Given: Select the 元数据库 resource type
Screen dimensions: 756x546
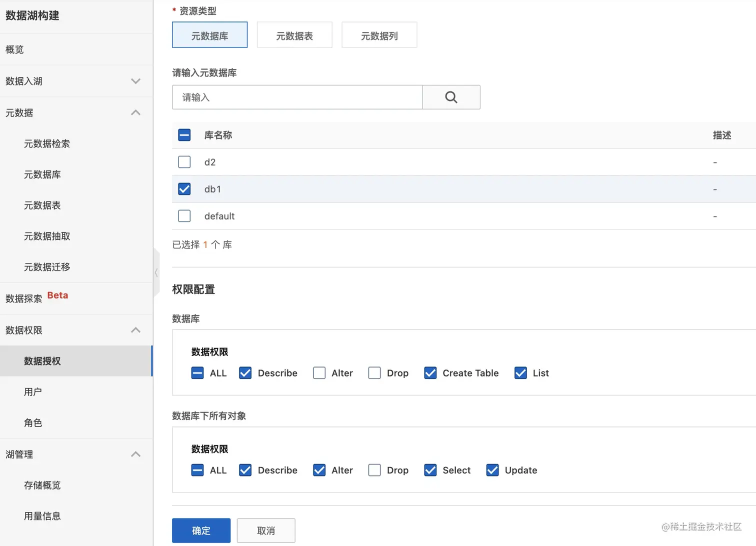Looking at the screenshot, I should pyautogui.click(x=209, y=35).
